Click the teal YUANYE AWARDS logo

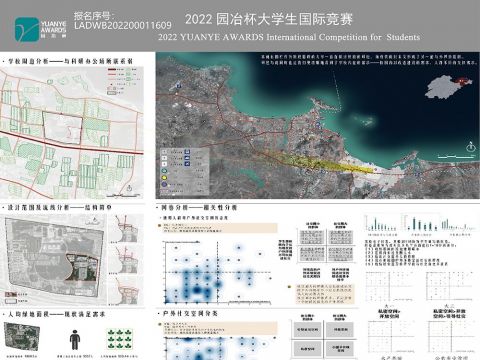27,30
